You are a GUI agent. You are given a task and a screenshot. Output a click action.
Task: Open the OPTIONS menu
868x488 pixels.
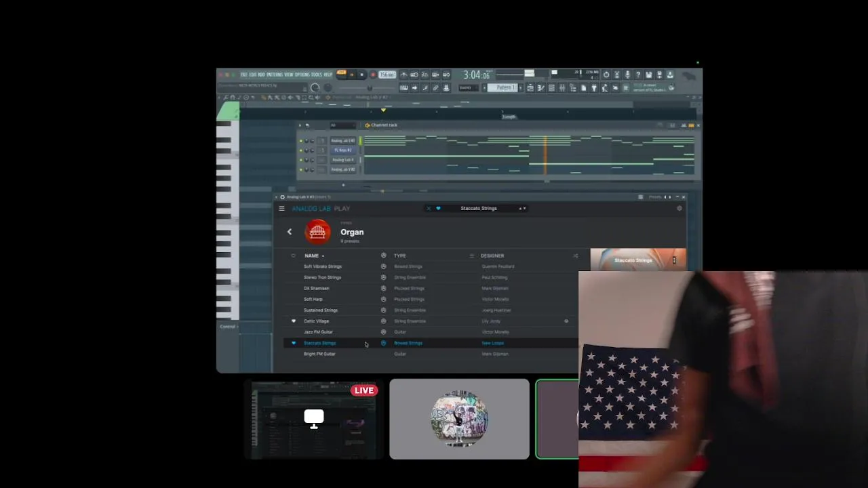pyautogui.click(x=302, y=75)
